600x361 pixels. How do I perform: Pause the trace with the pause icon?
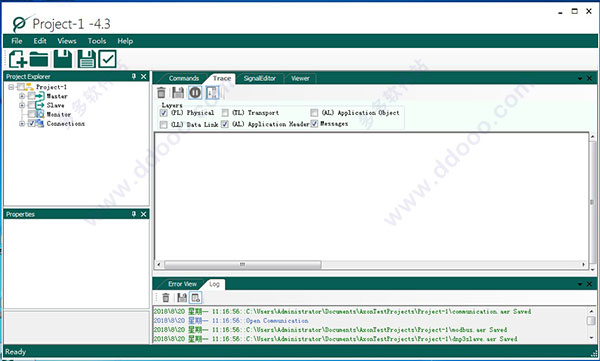click(195, 92)
